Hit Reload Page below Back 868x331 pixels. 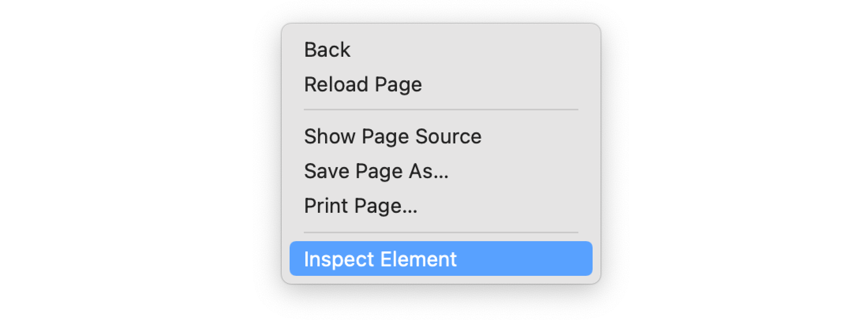tap(363, 84)
